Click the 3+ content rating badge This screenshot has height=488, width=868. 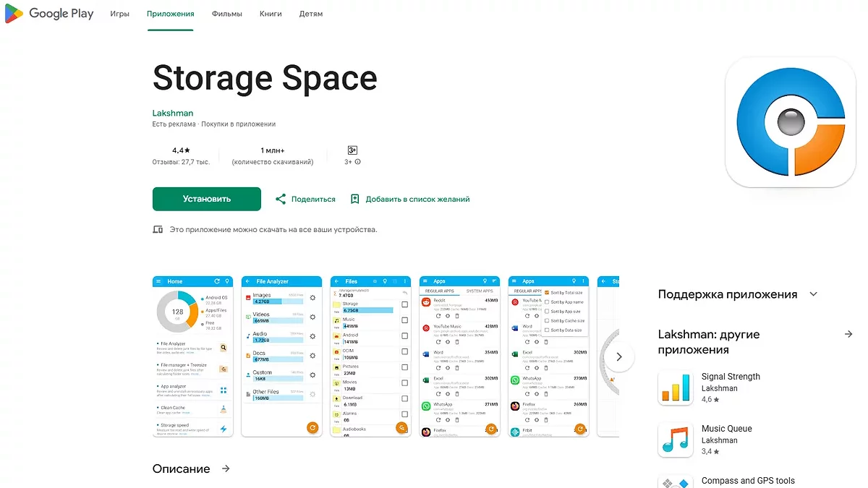tap(352, 150)
